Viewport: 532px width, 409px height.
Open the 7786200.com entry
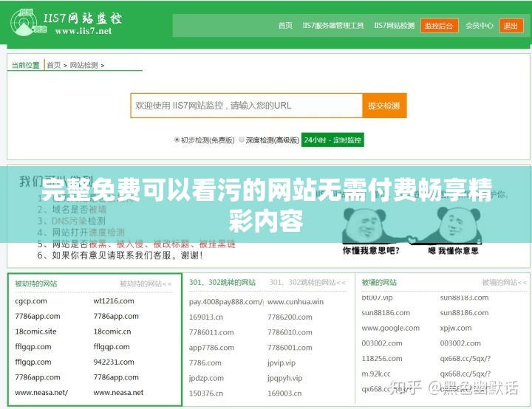(x=290, y=317)
